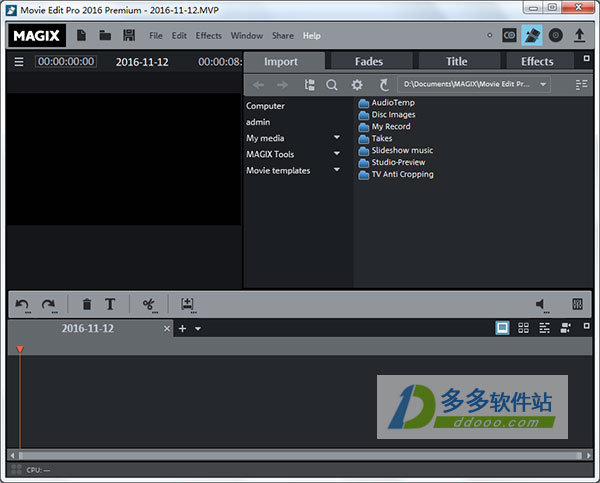
Task: Open the speaker volume icon
Action: coord(541,305)
